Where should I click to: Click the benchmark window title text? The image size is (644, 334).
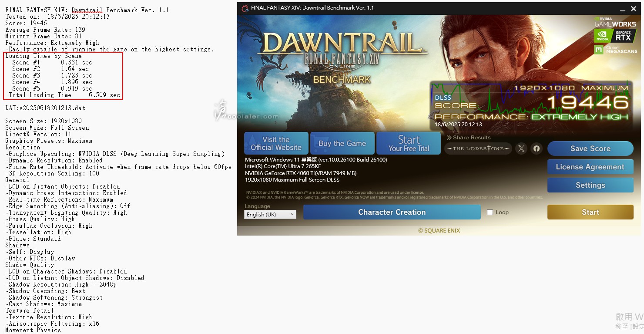(312, 8)
